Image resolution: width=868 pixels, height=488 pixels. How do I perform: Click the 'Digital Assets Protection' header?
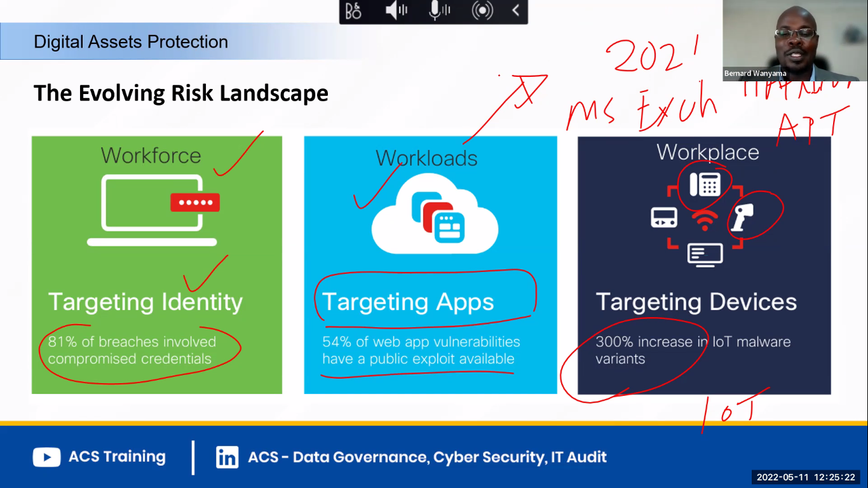(131, 42)
